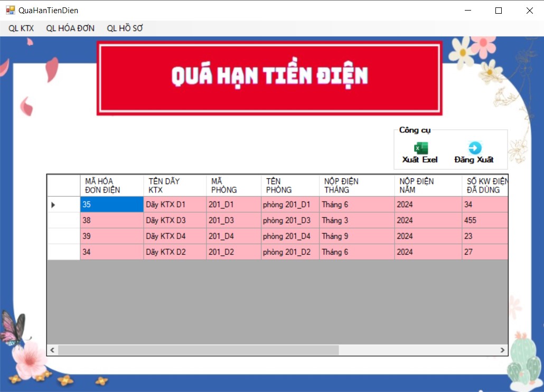Click the Xuất Exel label
This screenshot has width=544, height=392.
(420, 160)
